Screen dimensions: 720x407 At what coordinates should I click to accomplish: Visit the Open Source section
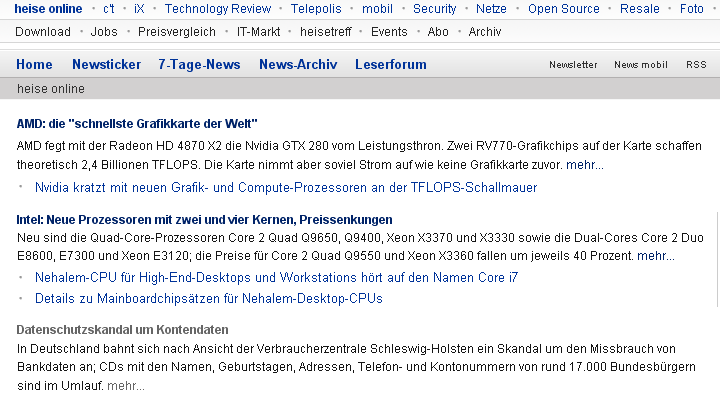[x=564, y=9]
